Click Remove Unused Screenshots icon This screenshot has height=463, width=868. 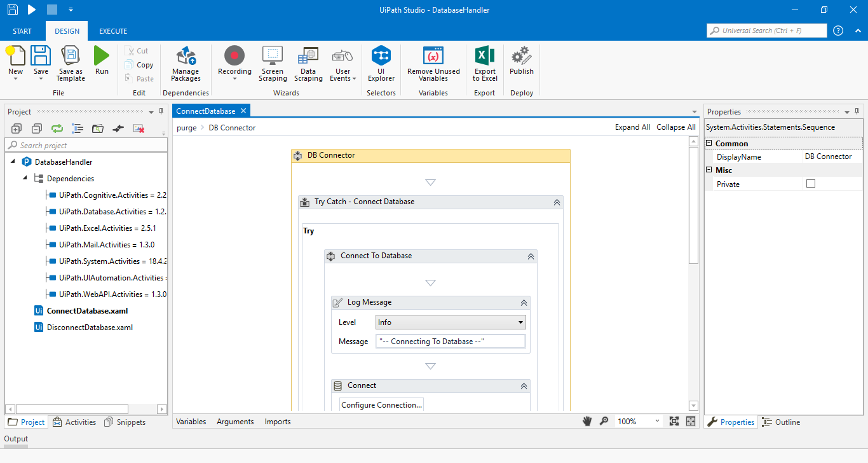point(139,128)
